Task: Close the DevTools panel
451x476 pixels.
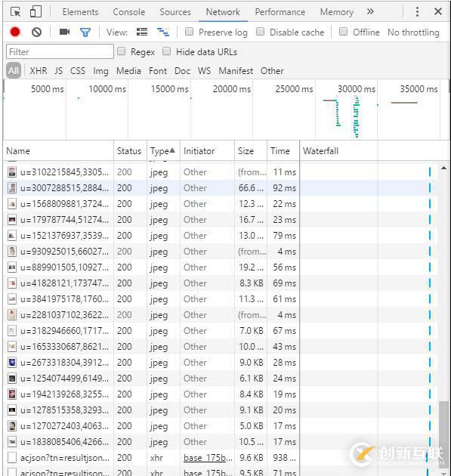Action: tap(438, 11)
